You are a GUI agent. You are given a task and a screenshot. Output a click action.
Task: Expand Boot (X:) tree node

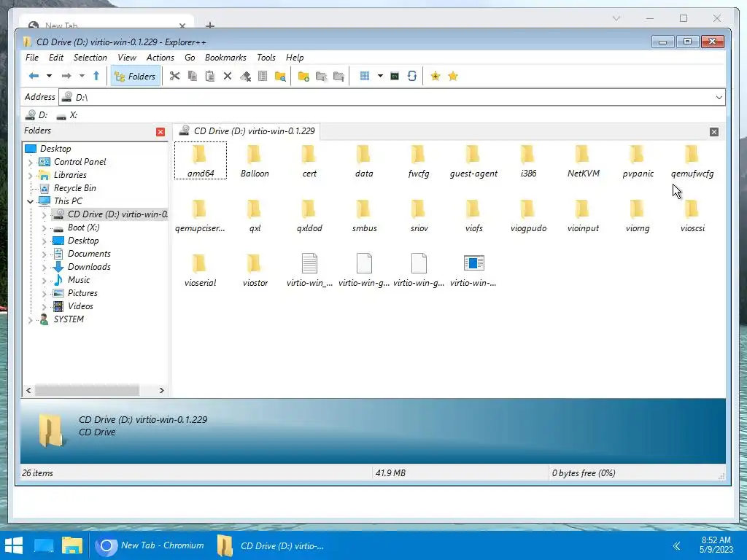coord(44,228)
